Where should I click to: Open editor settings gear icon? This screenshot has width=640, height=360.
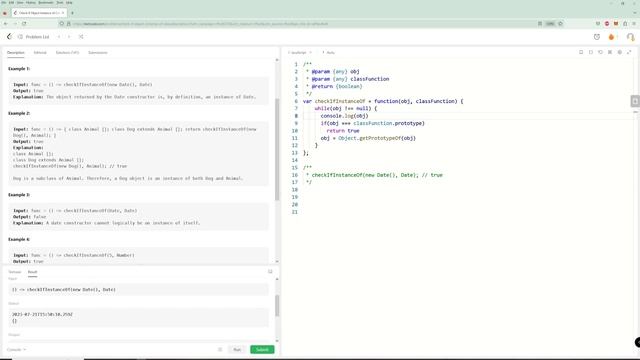coord(620,52)
